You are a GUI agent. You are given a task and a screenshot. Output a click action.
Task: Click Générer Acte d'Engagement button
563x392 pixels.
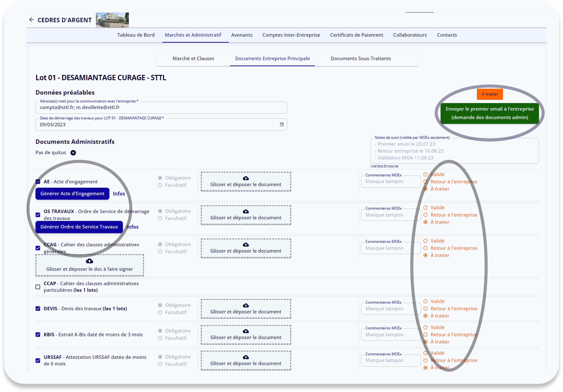pyautogui.click(x=72, y=194)
